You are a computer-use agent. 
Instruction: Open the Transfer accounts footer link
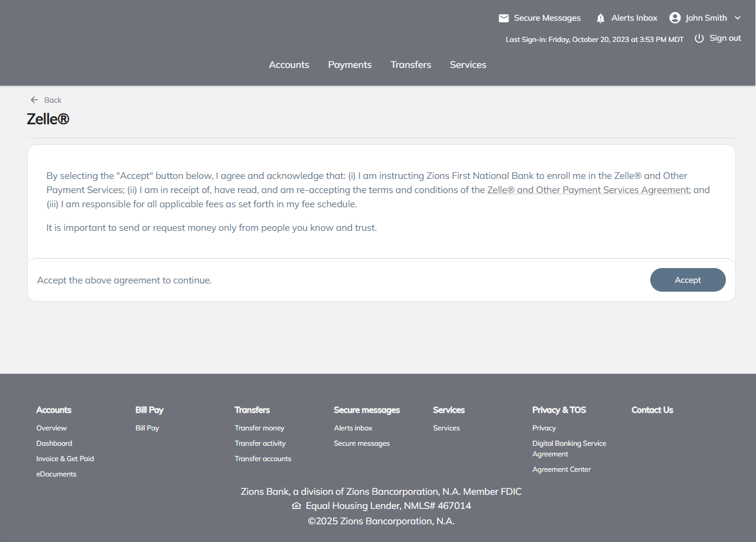pos(263,459)
